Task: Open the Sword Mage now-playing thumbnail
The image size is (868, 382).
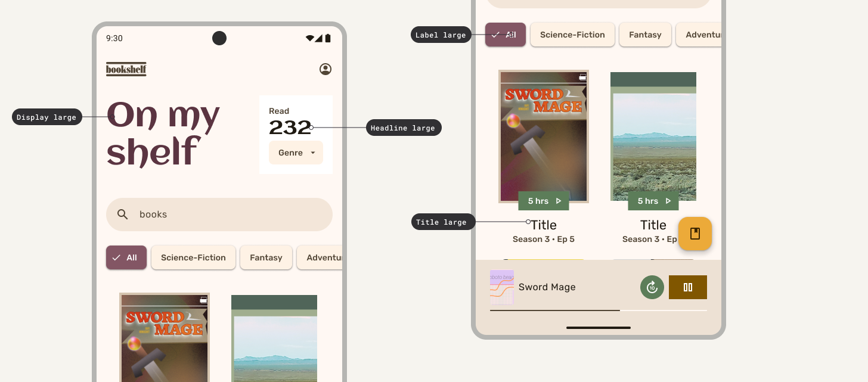Action: click(x=501, y=287)
